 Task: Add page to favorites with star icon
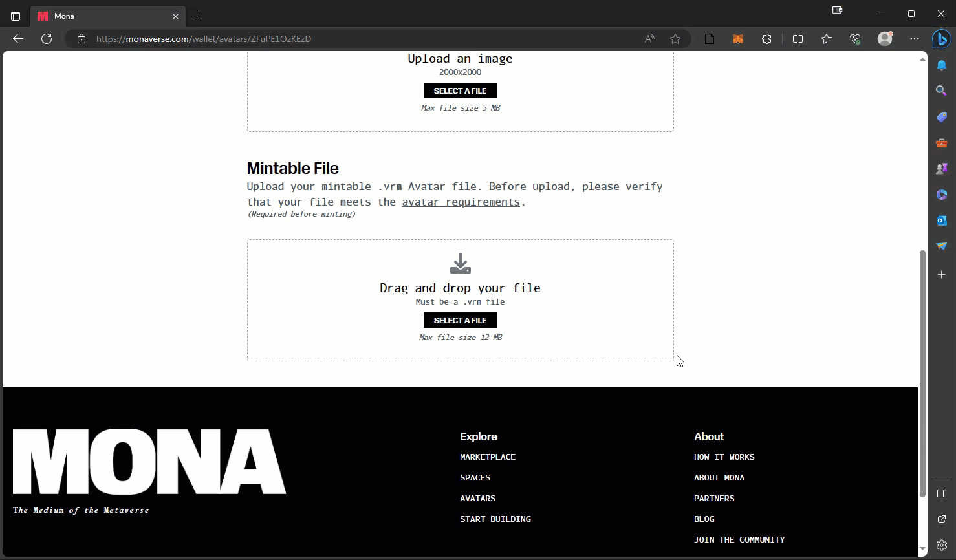pyautogui.click(x=675, y=39)
